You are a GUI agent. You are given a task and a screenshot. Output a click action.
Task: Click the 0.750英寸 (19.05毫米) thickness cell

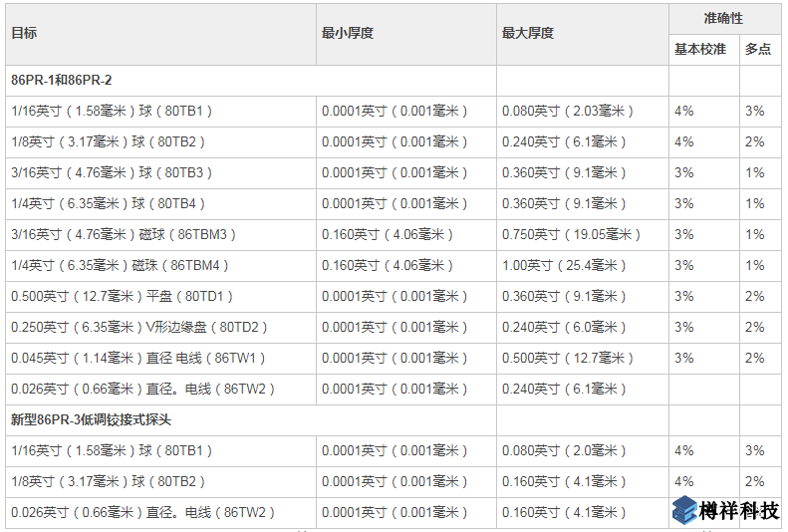tap(571, 234)
